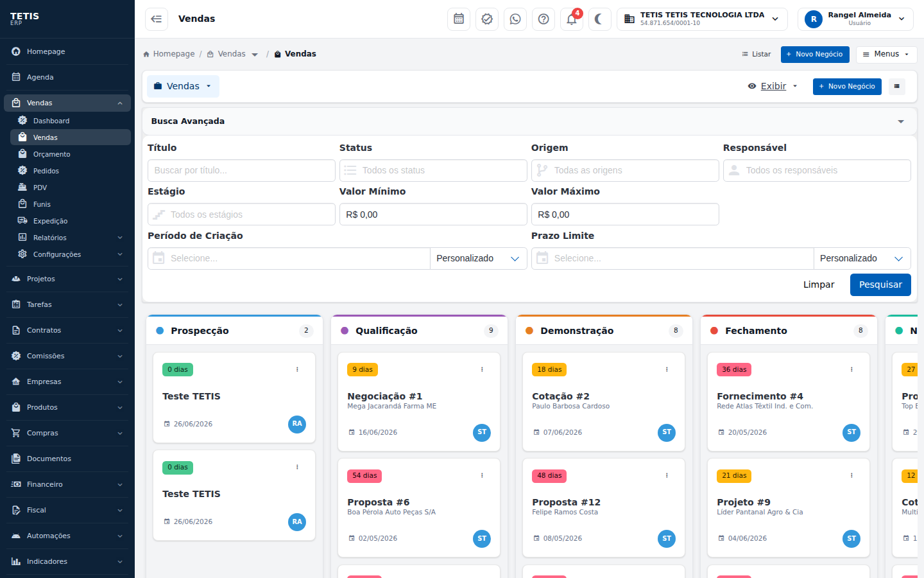Open options menu on Cotação #2 card

coord(667,369)
